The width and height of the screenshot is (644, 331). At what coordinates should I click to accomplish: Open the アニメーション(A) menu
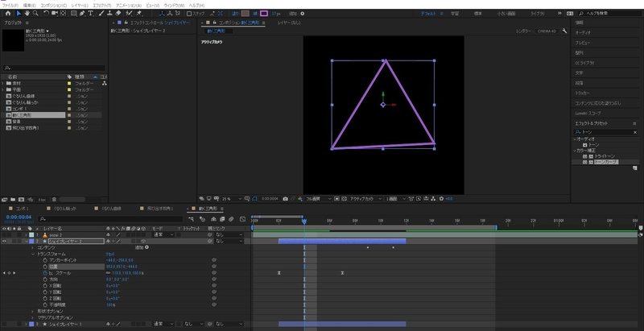(x=129, y=6)
